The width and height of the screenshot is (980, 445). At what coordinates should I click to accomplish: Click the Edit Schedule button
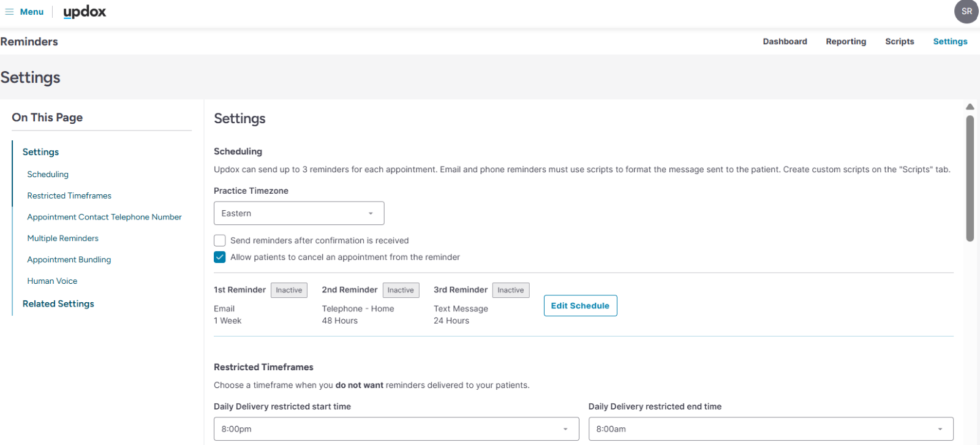coord(580,306)
